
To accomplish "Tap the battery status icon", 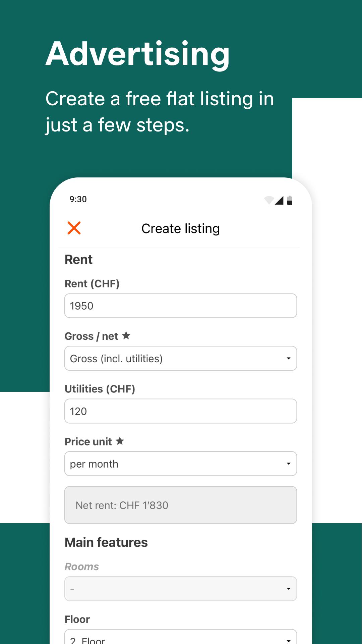I will (x=290, y=200).
